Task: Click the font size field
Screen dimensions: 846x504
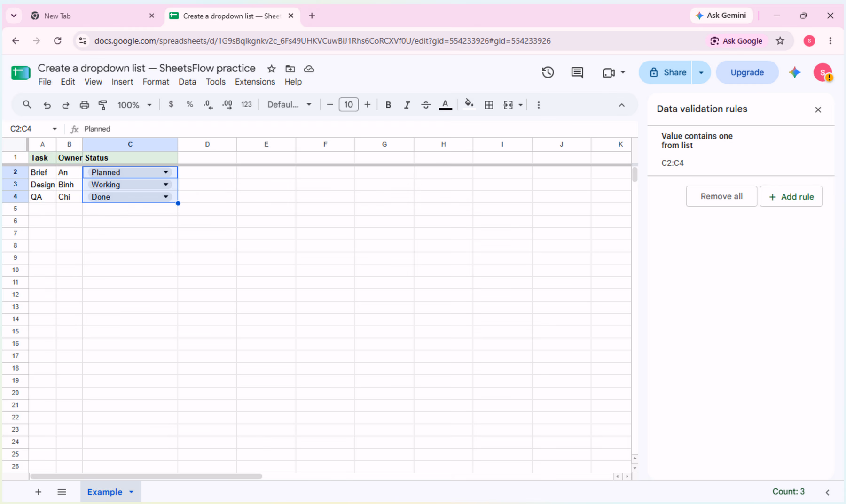Action: pos(348,104)
